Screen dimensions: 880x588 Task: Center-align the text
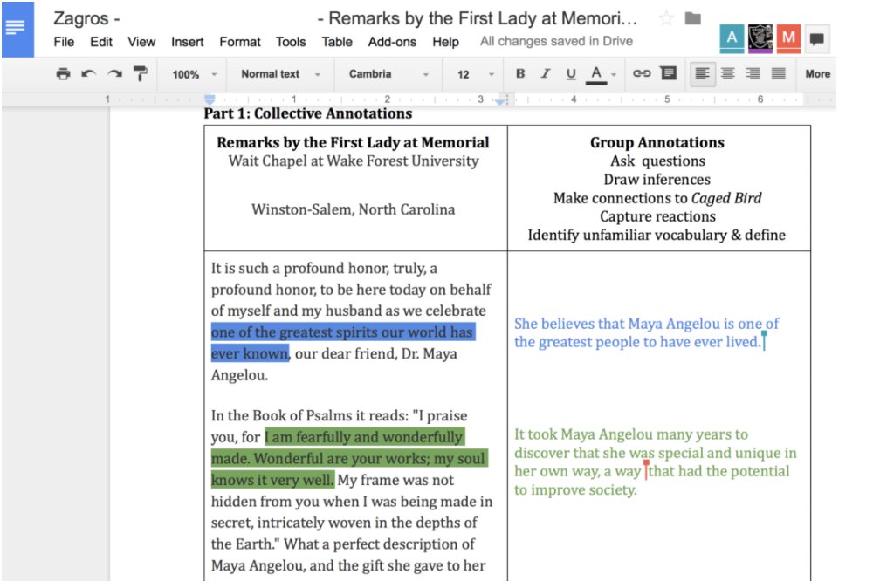728,73
